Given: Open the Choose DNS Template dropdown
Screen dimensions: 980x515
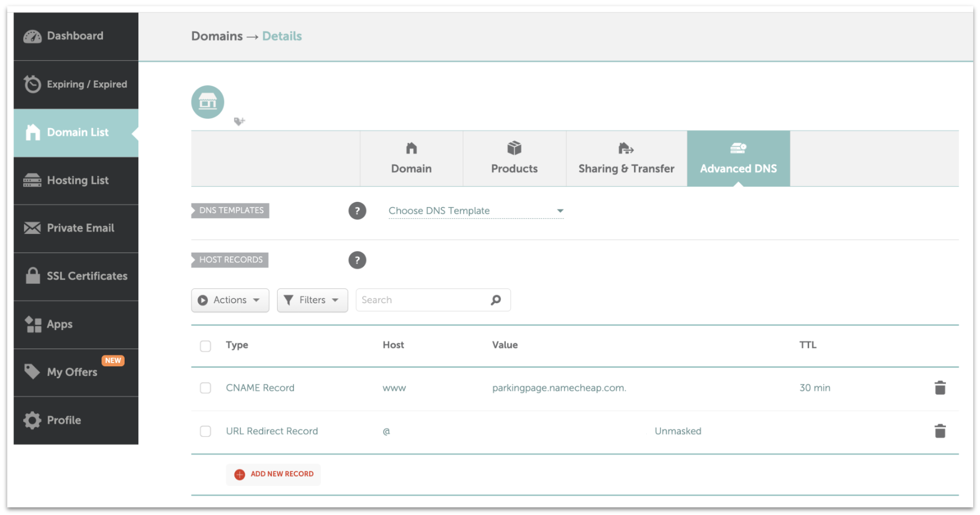Looking at the screenshot, I should pos(475,210).
